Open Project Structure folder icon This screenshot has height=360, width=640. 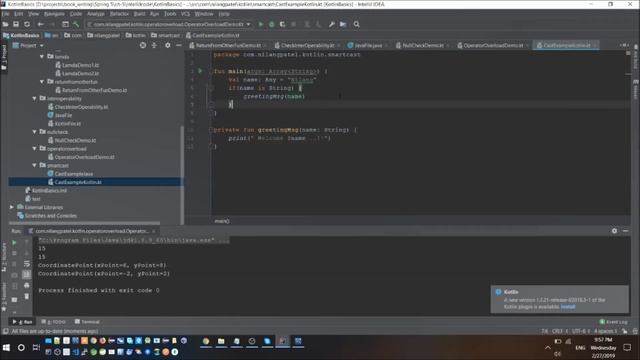[343, 24]
